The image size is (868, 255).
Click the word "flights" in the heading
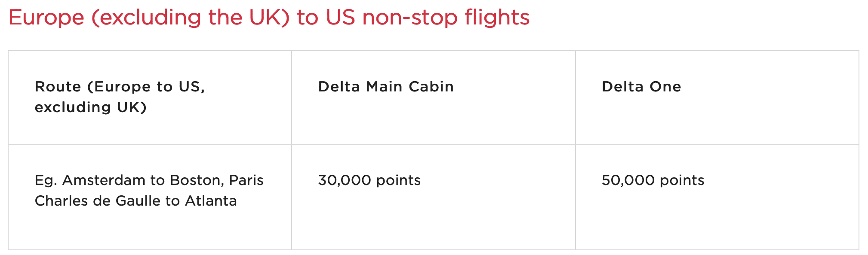pos(497,18)
